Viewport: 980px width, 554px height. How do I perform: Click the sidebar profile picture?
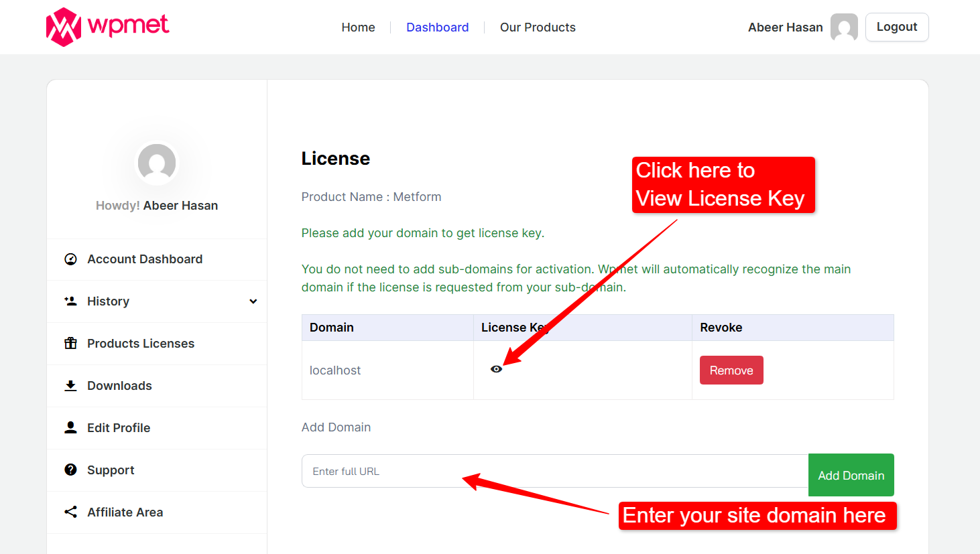click(x=157, y=163)
